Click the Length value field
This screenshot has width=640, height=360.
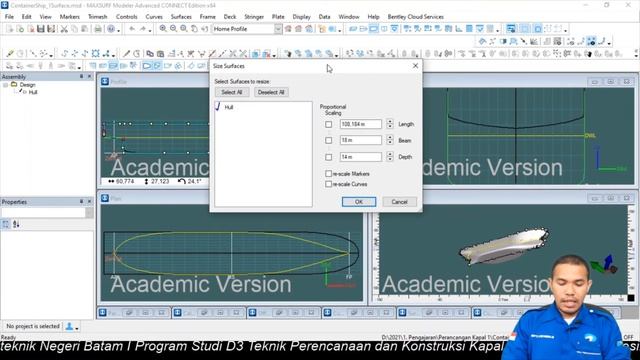[361, 124]
